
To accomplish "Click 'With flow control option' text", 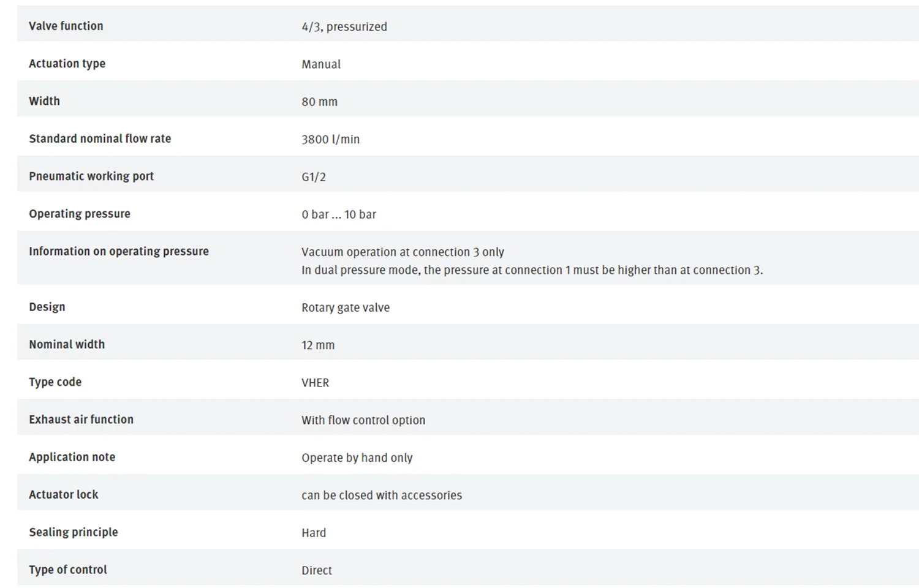I will point(363,420).
